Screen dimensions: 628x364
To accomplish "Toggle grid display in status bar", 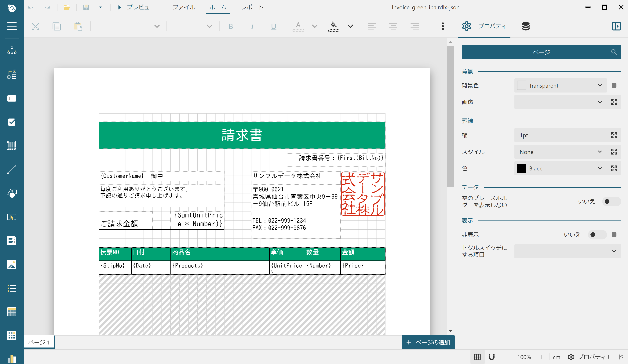I will pyautogui.click(x=477, y=357).
